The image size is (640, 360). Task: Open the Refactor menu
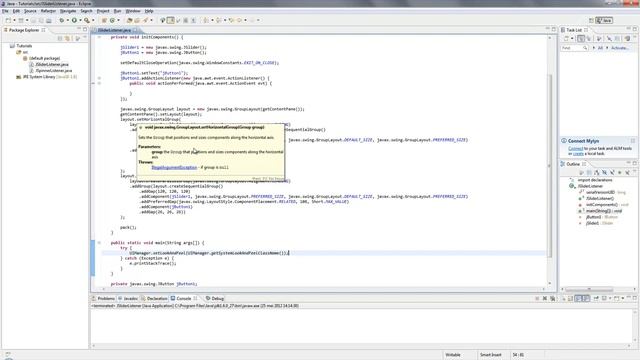coord(48,11)
